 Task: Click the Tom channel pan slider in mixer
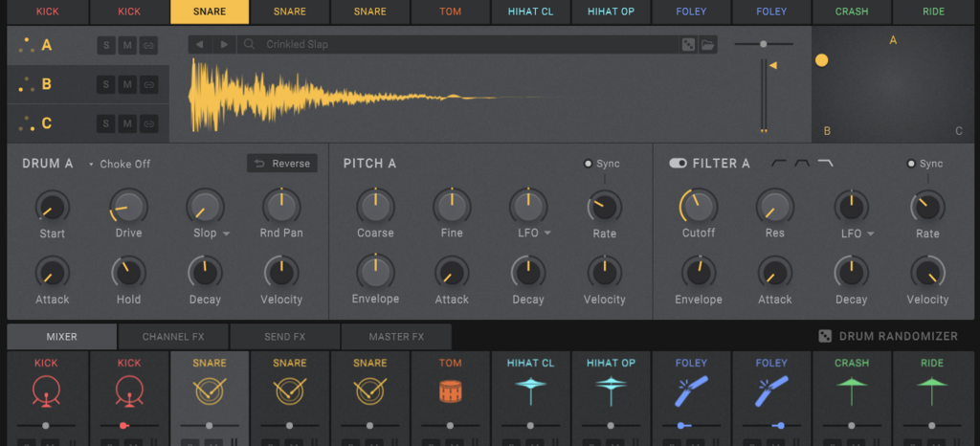coord(450,425)
